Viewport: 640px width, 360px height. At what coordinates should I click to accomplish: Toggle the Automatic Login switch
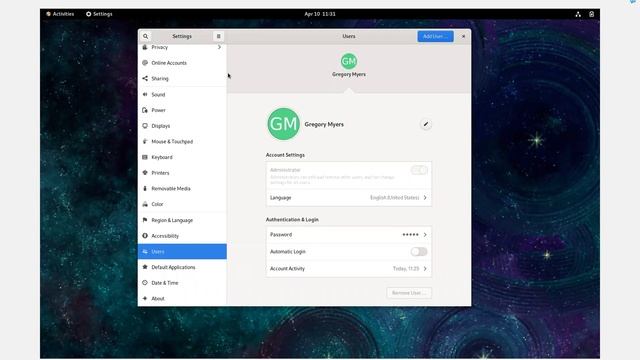[x=419, y=251]
